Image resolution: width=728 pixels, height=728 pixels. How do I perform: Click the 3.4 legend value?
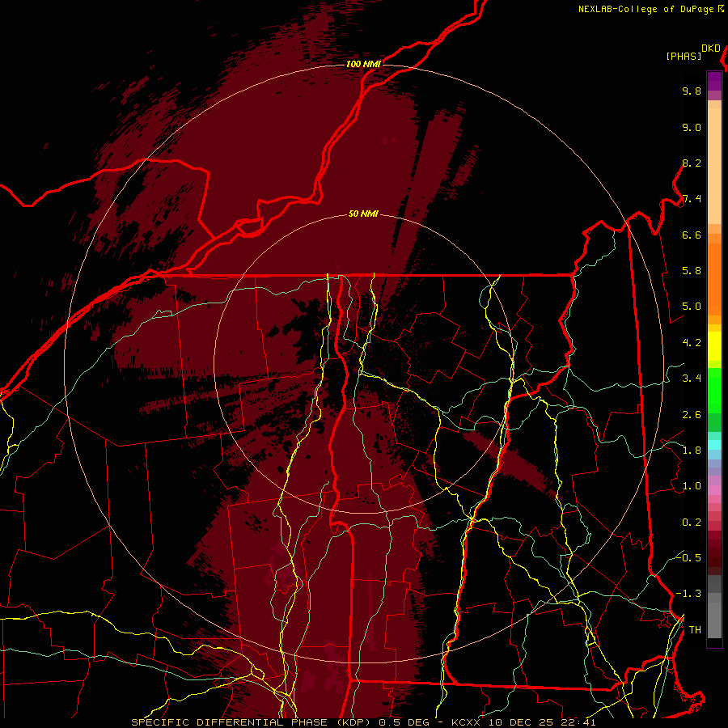pos(692,379)
